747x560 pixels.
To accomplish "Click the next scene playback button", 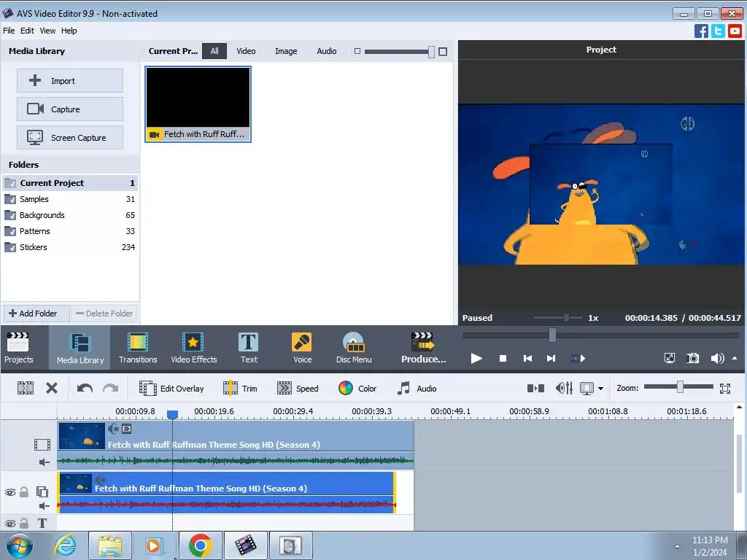I will [x=578, y=358].
